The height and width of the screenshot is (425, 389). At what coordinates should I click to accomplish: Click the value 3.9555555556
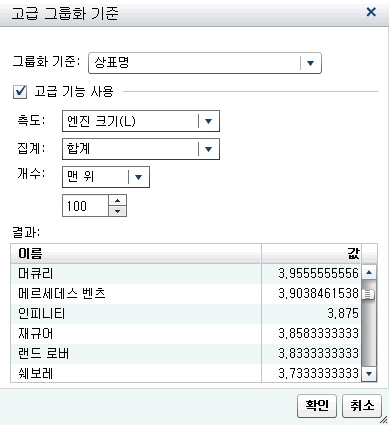click(318, 274)
